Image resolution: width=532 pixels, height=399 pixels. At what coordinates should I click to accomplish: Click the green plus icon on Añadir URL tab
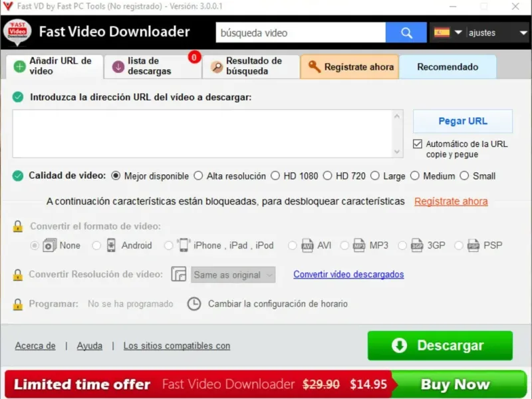click(20, 66)
